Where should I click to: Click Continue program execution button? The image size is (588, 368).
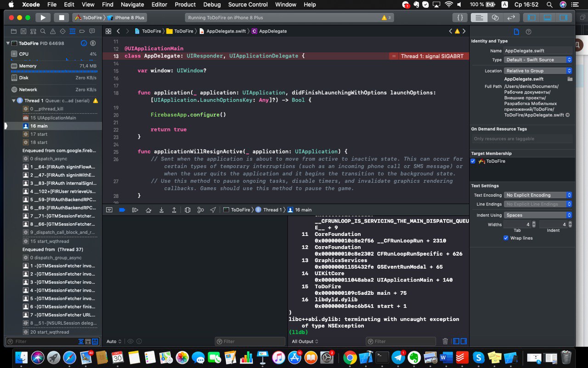(135, 210)
